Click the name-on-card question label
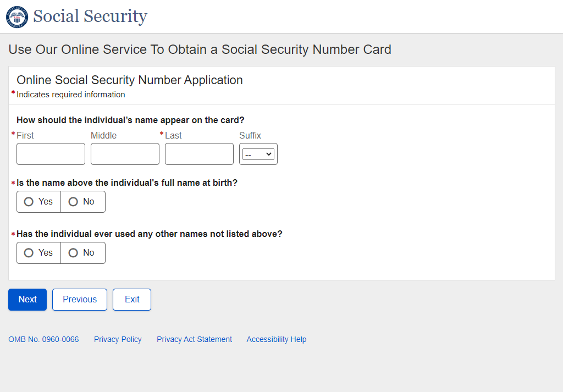 tap(130, 120)
